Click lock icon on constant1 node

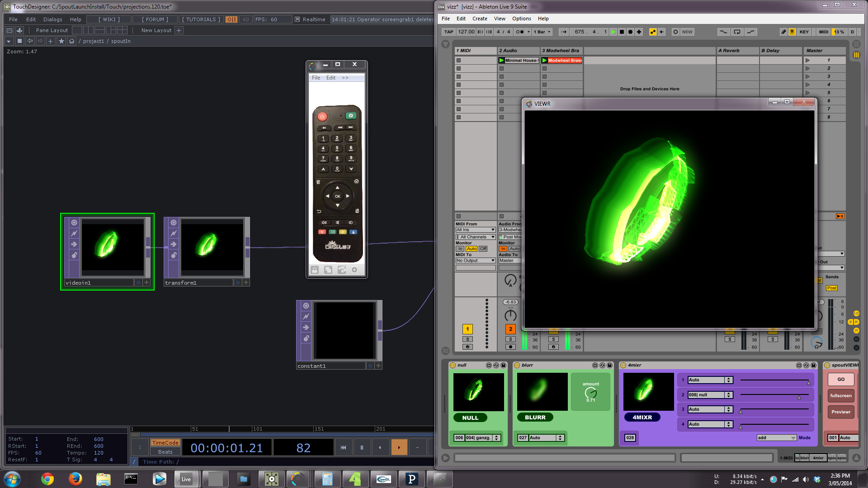(306, 338)
